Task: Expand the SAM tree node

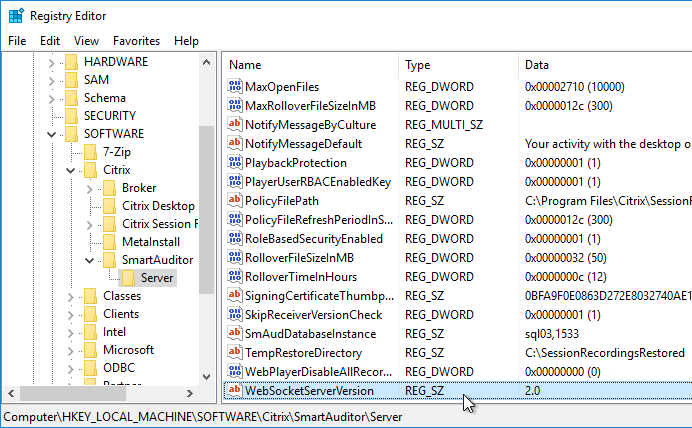Action: (x=52, y=81)
